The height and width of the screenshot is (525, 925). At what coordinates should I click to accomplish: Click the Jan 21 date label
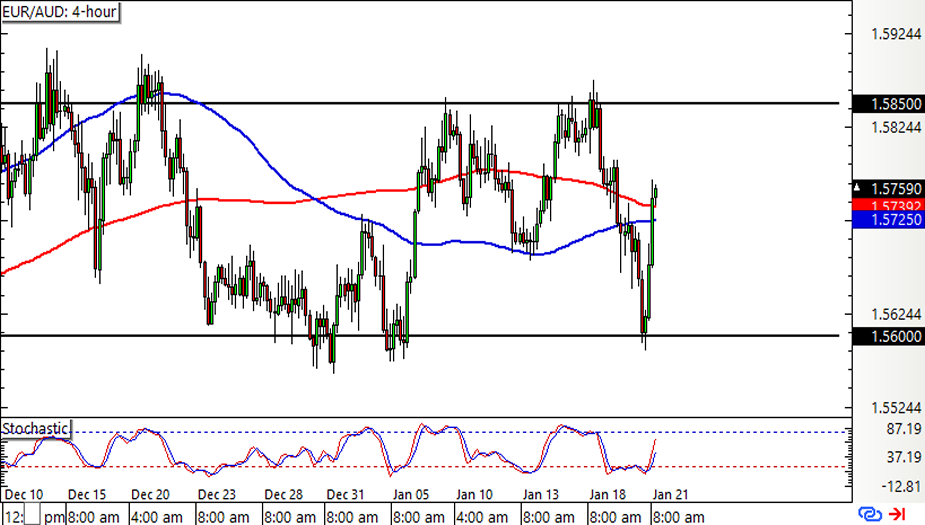pos(670,494)
